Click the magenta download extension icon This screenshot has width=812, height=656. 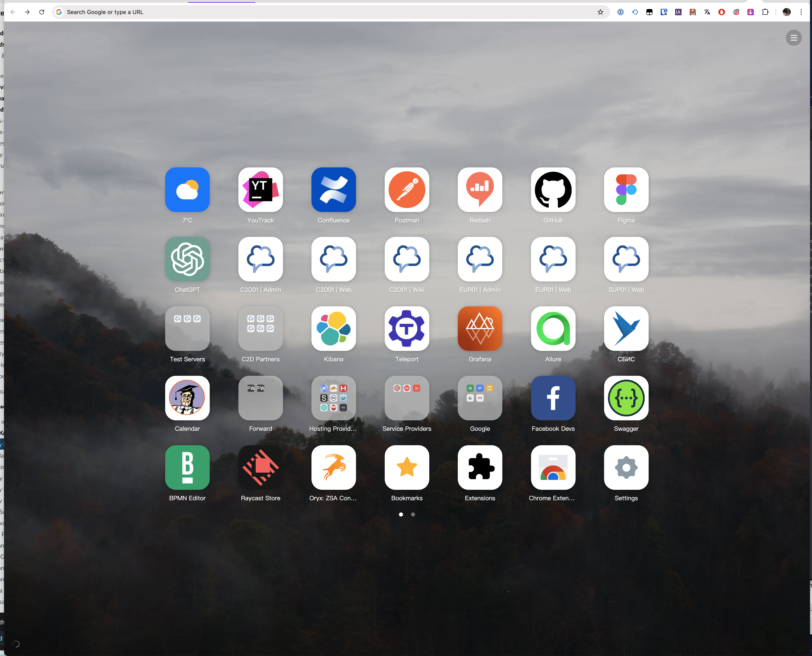pyautogui.click(x=750, y=12)
